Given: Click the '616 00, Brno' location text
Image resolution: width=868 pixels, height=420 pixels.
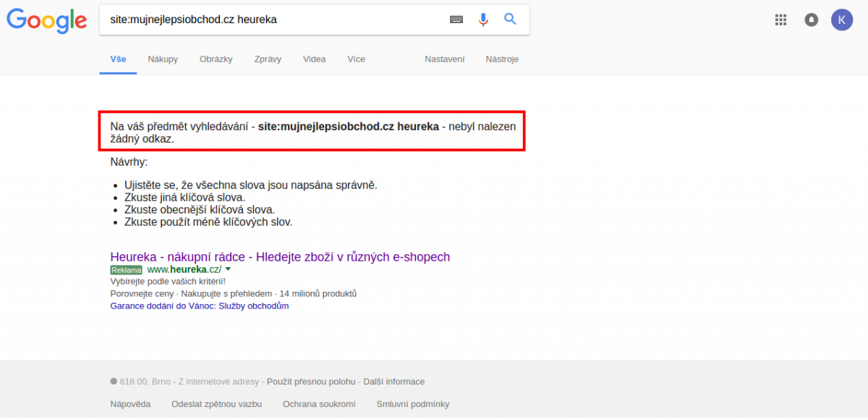Looking at the screenshot, I should 147,382.
